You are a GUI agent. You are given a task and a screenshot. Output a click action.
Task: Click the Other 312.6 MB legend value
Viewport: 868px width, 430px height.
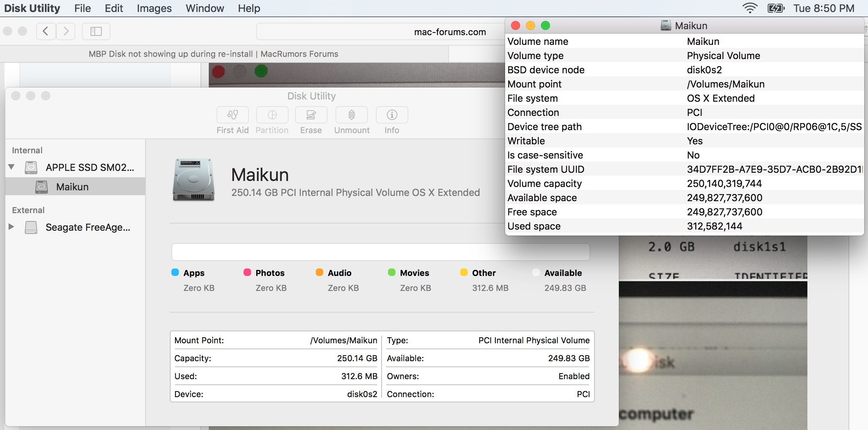[490, 288]
